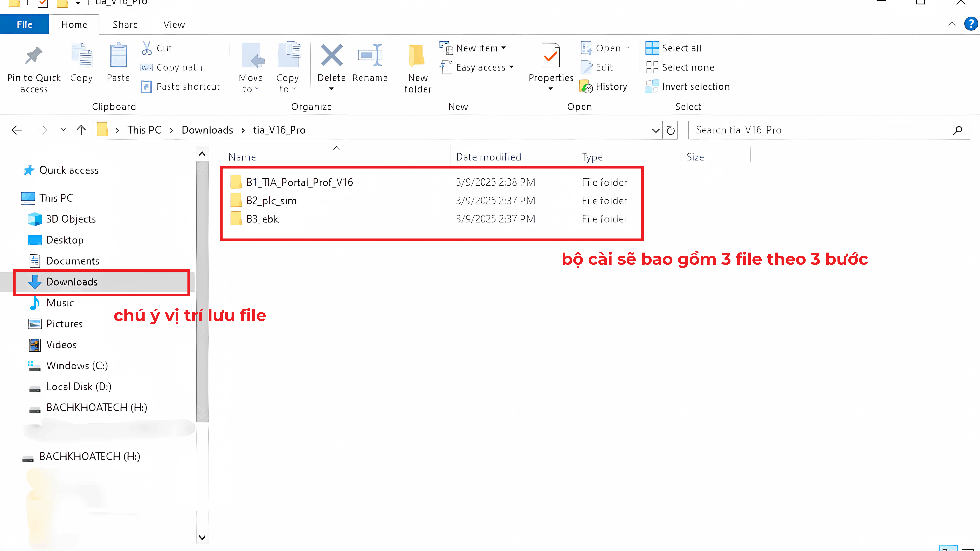Click the navigation pane scroll-down arrow
Screen dimensions: 980x551
click(x=202, y=537)
